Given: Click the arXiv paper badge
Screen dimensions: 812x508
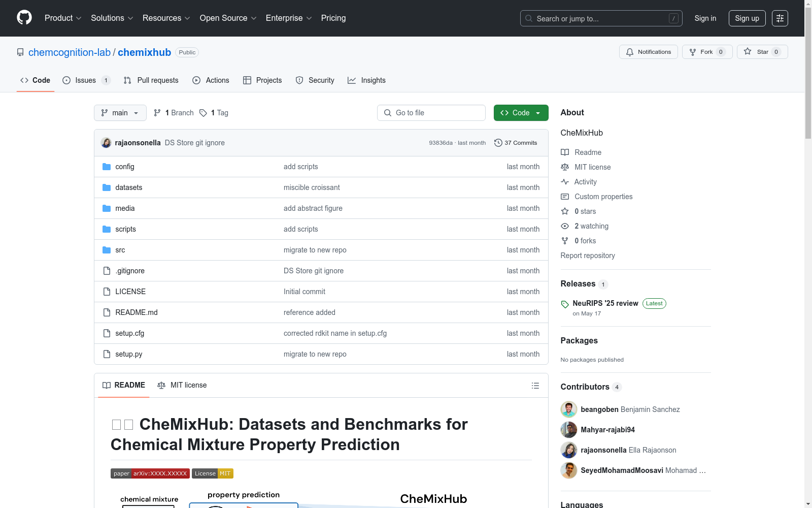Looking at the screenshot, I should (150, 473).
